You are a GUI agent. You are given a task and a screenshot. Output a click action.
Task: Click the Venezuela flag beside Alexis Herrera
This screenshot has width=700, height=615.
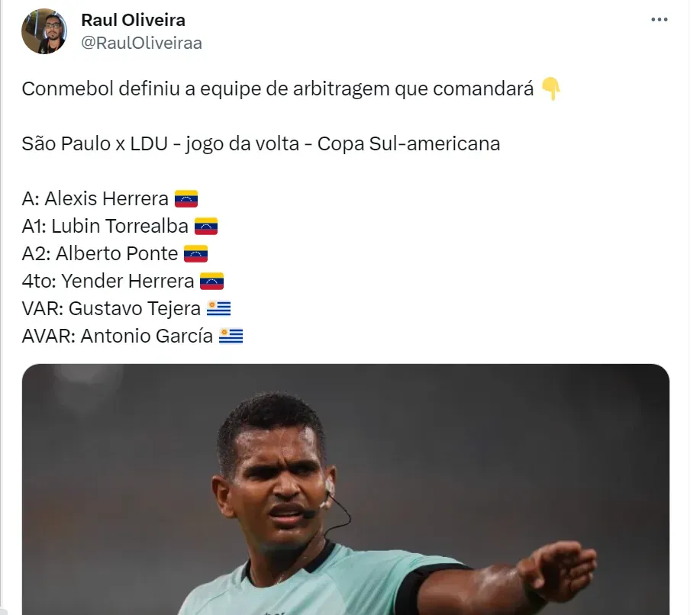pos(186,199)
